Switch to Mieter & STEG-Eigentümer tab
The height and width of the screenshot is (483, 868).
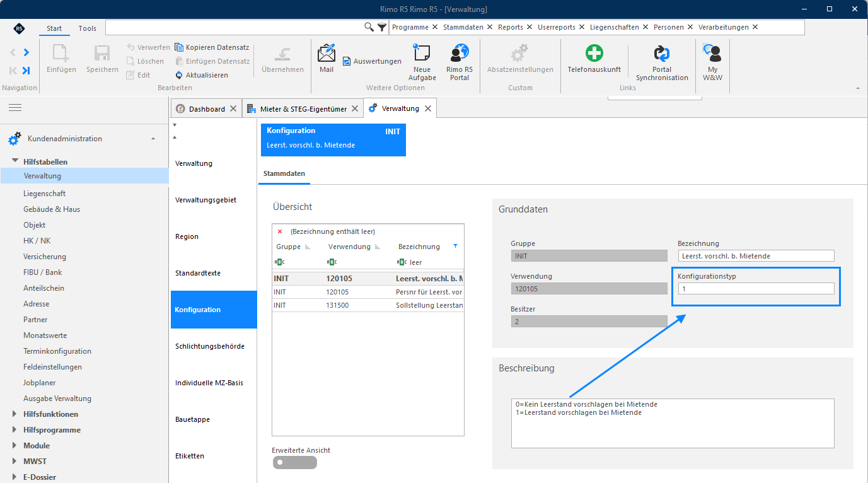point(303,109)
